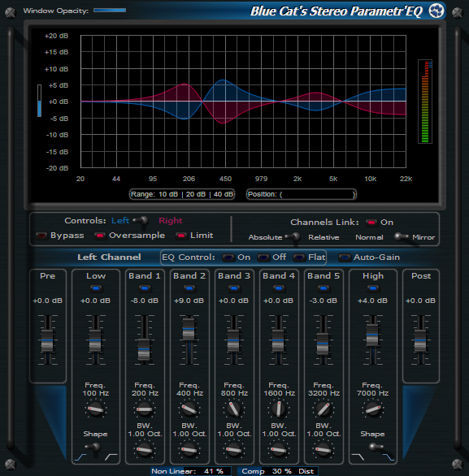Click the Band 4 1600 Hz frequency knob

point(279,409)
